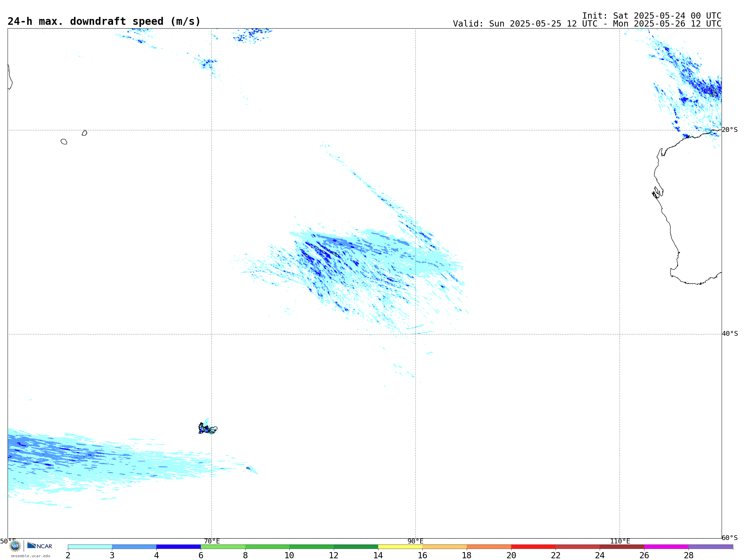Image resolution: width=744 pixels, height=560 pixels.
Task: Click the light cyan 2–3 m/s color swatch
Action: 90,547
